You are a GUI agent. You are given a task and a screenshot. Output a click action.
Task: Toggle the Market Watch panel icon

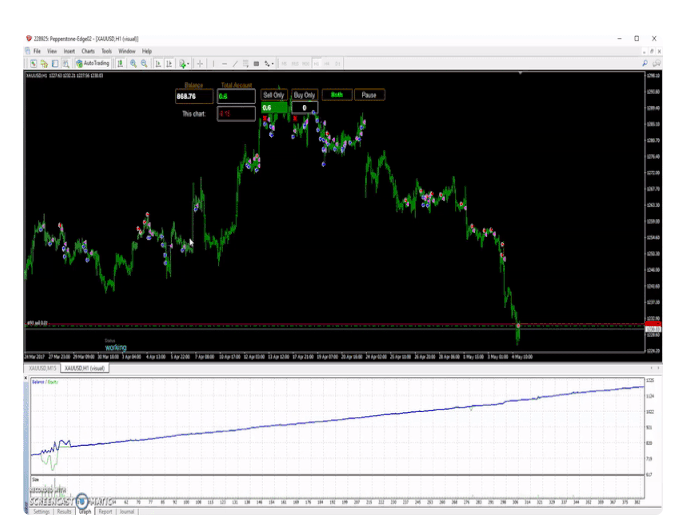[55, 64]
